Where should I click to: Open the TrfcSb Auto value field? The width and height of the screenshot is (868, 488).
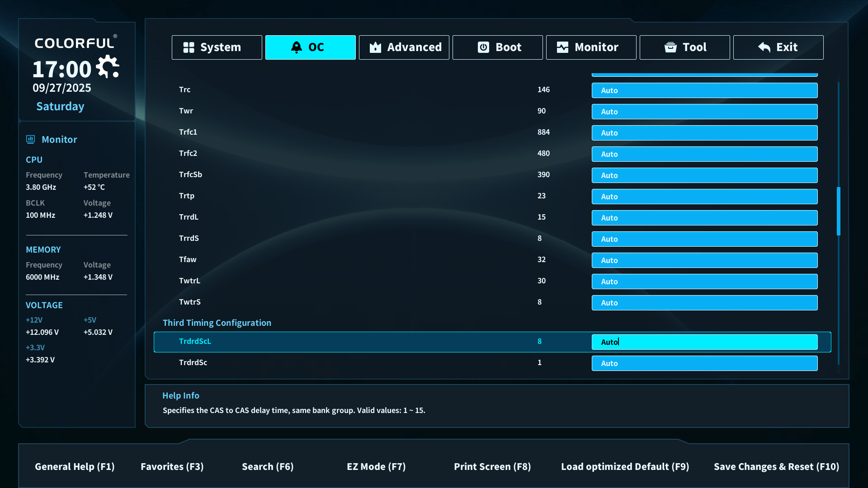click(704, 175)
